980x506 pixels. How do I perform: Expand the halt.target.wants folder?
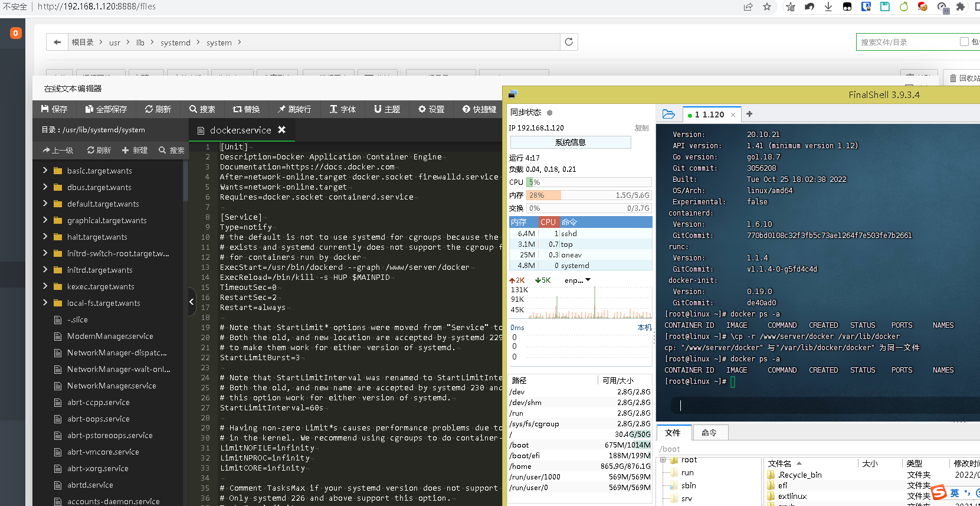(45, 236)
